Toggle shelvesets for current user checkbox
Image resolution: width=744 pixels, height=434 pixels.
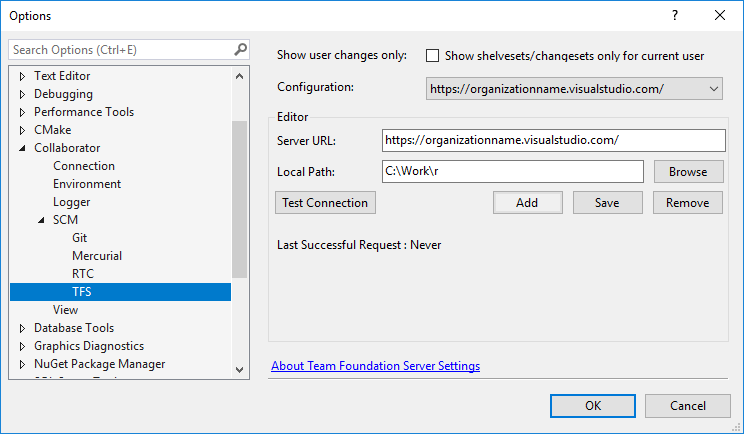click(433, 56)
